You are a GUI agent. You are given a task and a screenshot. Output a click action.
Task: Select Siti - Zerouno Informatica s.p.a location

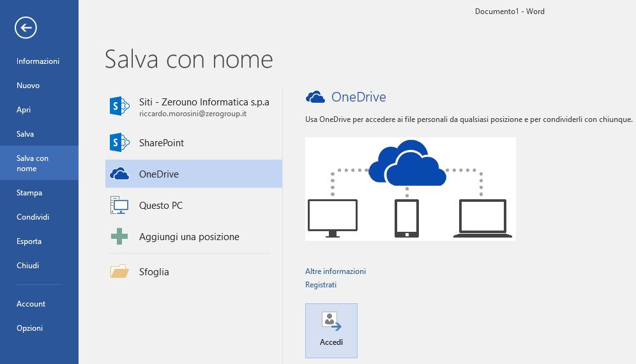(193, 107)
